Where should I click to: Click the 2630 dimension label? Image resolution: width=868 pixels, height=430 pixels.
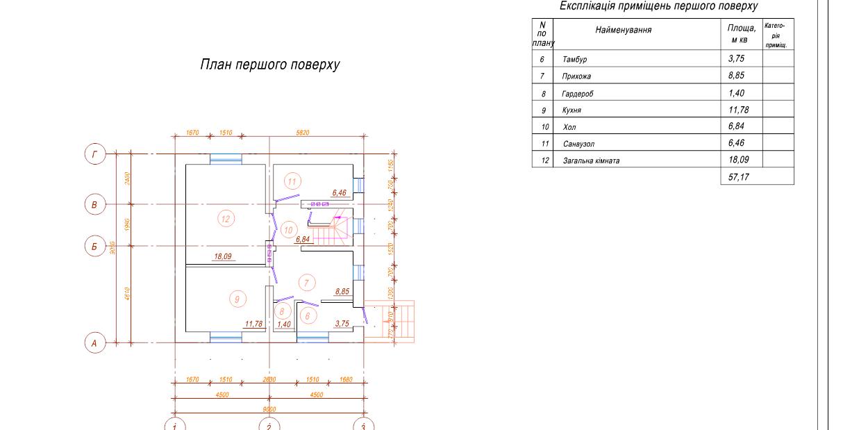point(270,379)
